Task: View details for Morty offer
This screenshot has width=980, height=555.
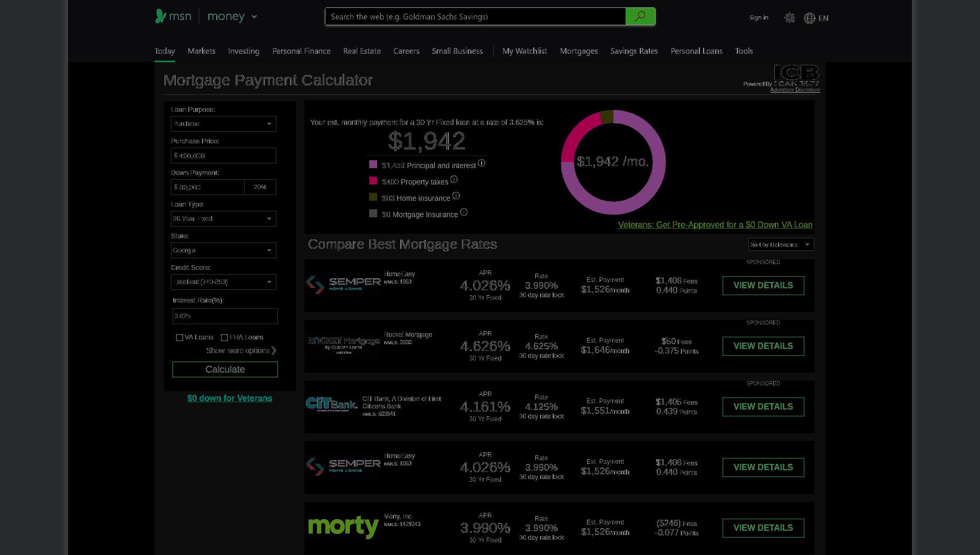Action: [x=763, y=528]
